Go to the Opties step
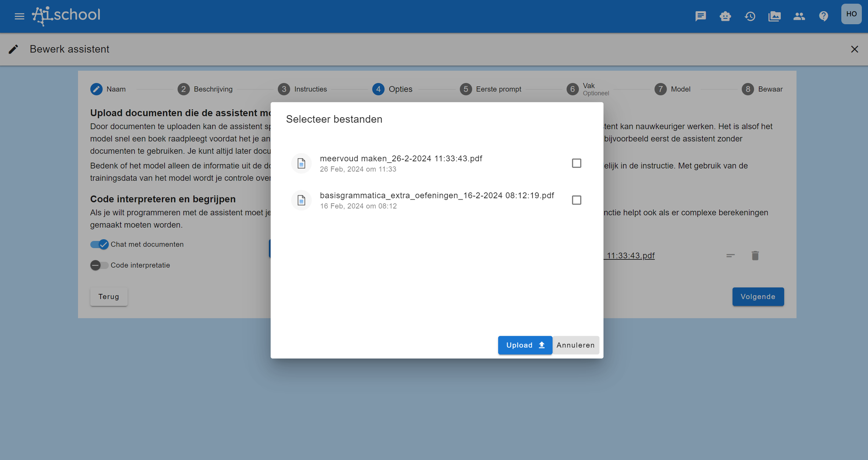 (x=392, y=89)
